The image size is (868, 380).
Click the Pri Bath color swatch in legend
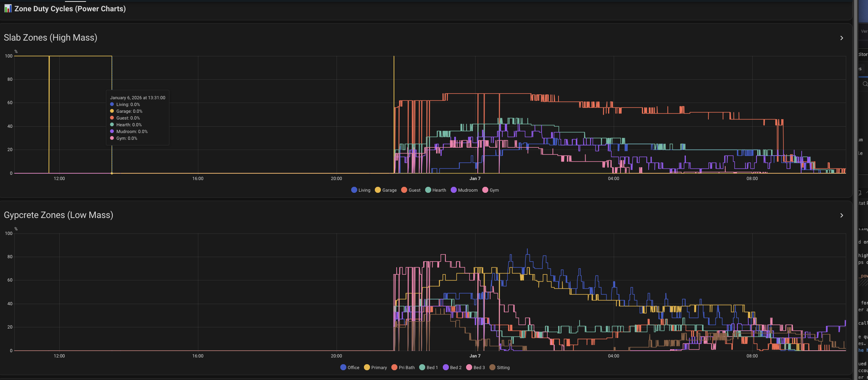(394, 367)
